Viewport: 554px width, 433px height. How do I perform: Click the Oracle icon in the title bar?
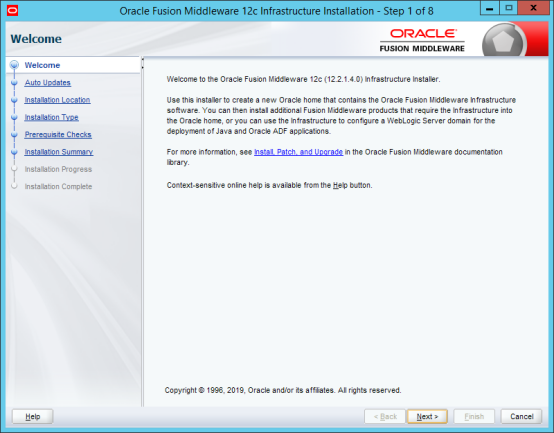(x=12, y=11)
